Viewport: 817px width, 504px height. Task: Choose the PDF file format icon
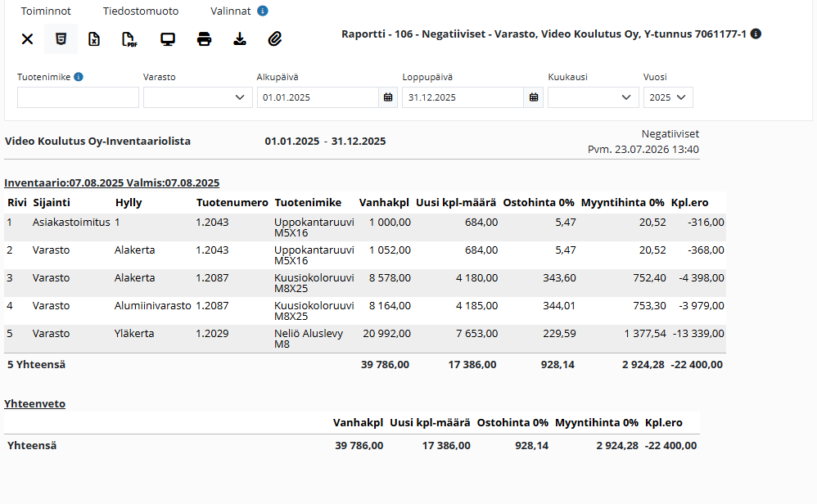click(129, 39)
